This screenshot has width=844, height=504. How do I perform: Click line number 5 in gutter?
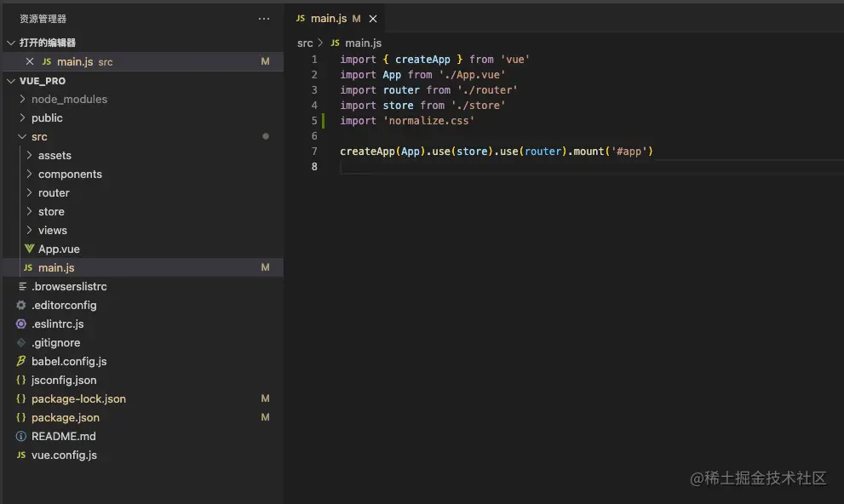[x=314, y=121]
